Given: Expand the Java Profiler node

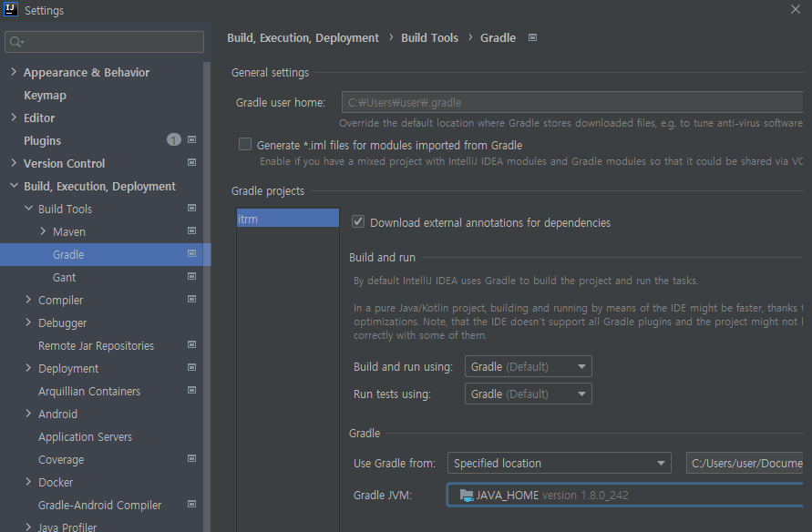Looking at the screenshot, I should pos(28,527).
